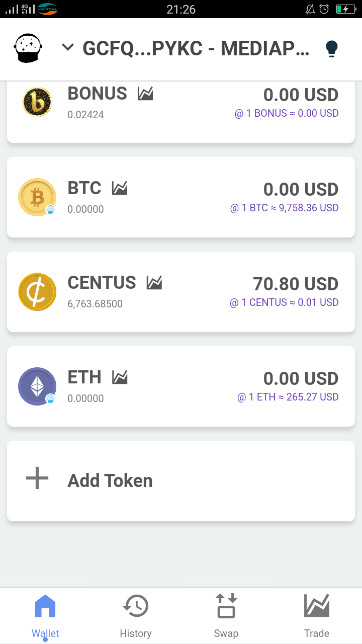Click the plus icon beside Add Token
Image resolution: width=362 pixels, height=644 pixels.
(37, 478)
